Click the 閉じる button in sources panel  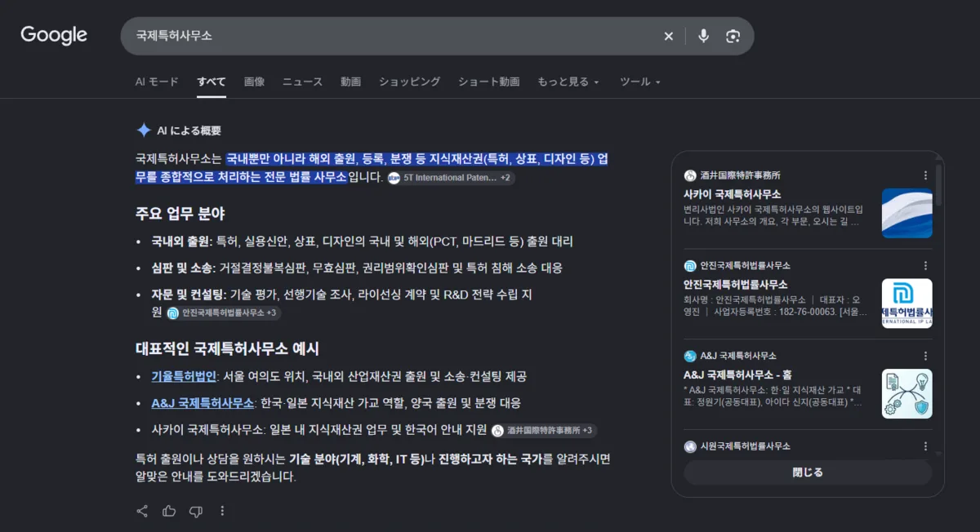[x=808, y=472]
